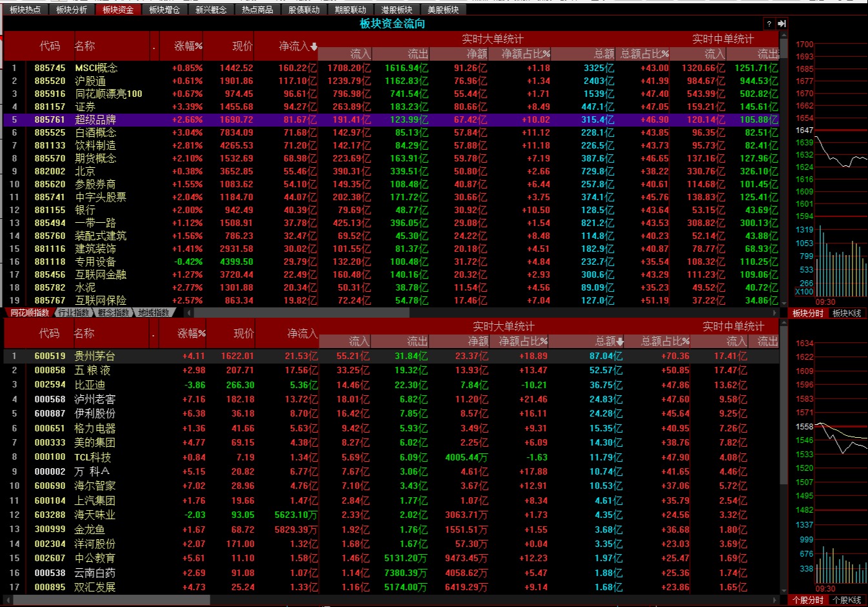
Task: Show 个股K线 chart tab
Action: 847,600
